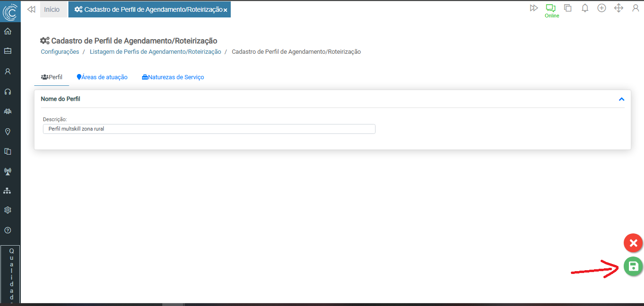The height and width of the screenshot is (306, 644).
Task: Click the plus circle icon in top bar
Action: (x=602, y=8)
